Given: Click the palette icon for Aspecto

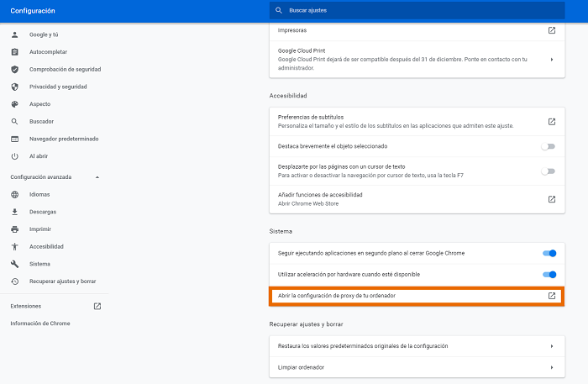Looking at the screenshot, I should [x=14, y=104].
